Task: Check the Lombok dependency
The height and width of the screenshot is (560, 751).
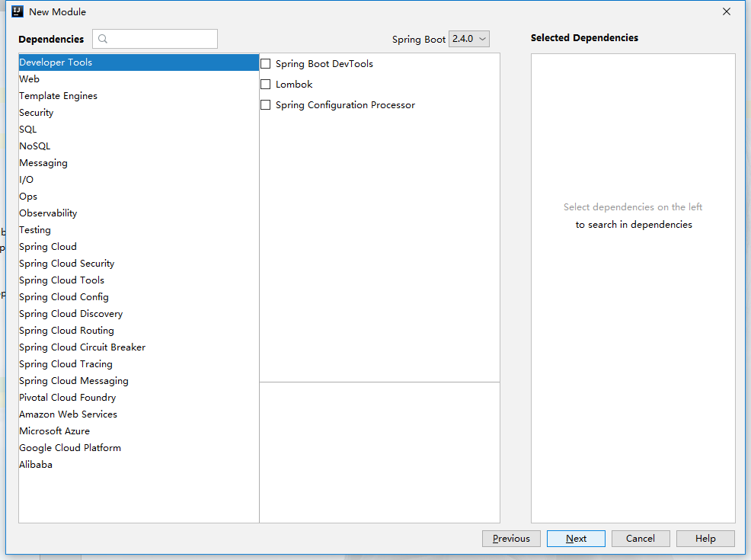Action: pos(265,85)
